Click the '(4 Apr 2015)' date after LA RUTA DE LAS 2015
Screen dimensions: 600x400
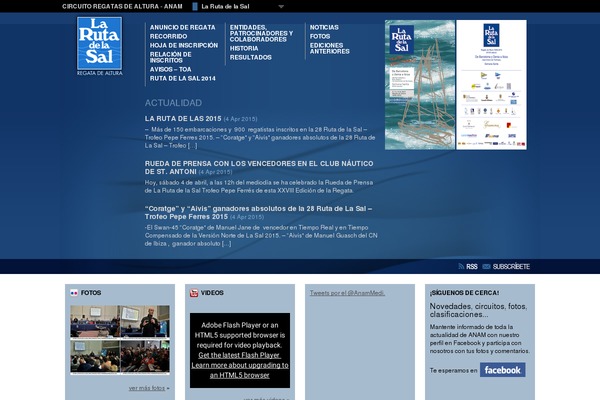[x=240, y=119]
